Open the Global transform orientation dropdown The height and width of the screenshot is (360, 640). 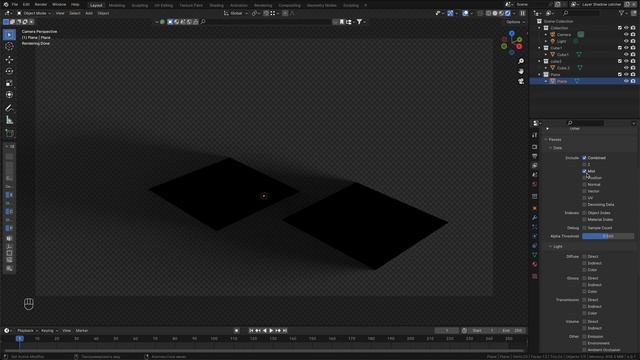coord(236,13)
